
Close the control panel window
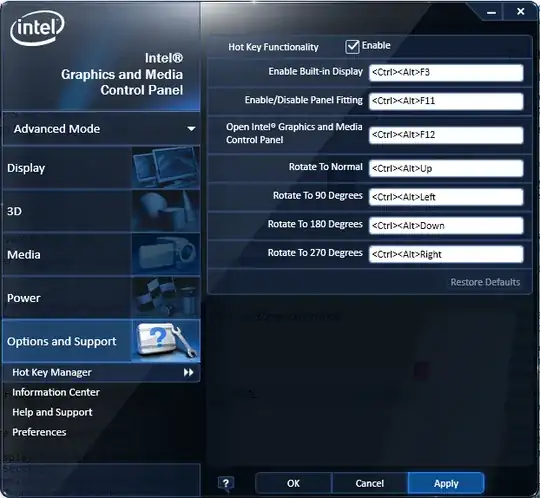click(x=521, y=12)
